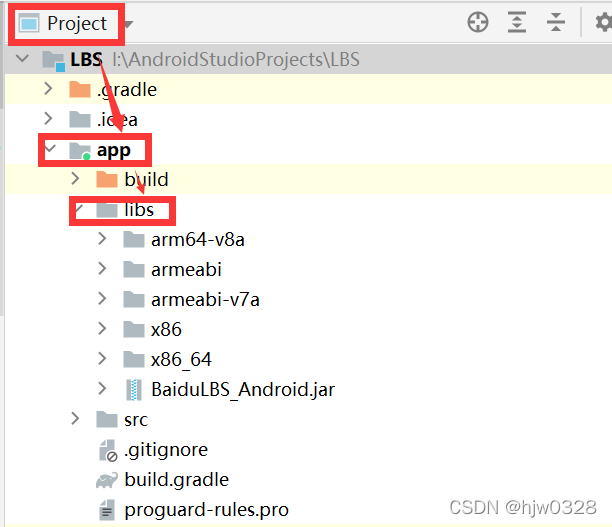Click the Project view dropdown arrow

coord(129,24)
